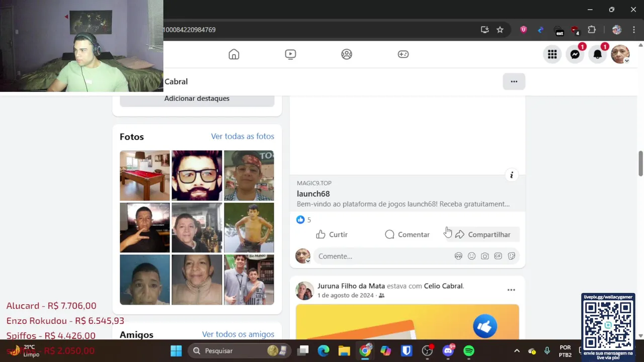Open the thumbs-up image in Juruna's post
Screen dimensions: 644x362
coord(407,322)
